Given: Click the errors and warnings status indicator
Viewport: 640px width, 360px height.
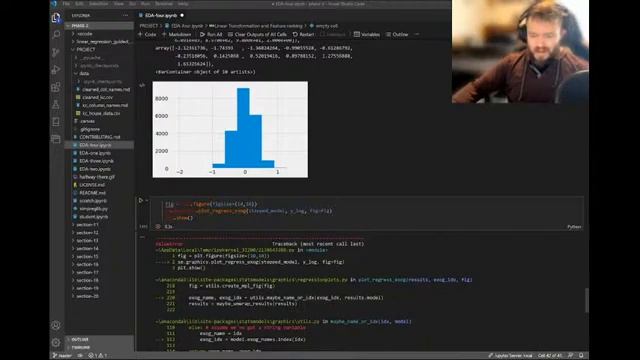Looking at the screenshot, I should [98, 356].
